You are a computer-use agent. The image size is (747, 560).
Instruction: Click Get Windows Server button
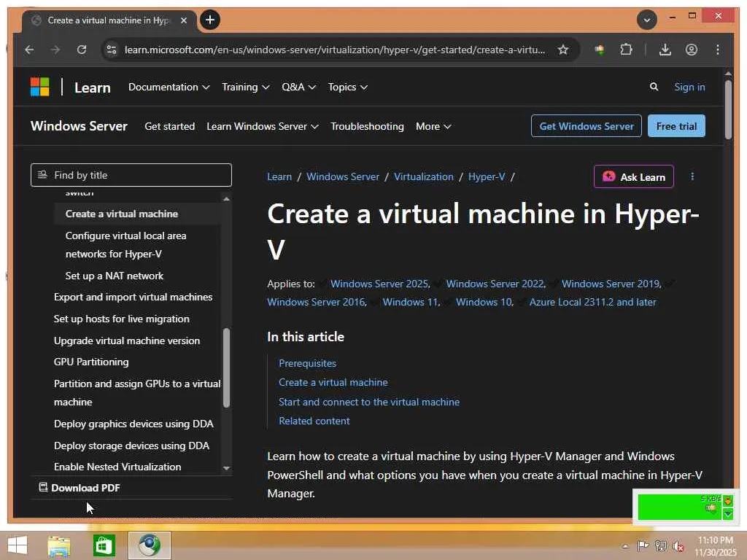click(587, 125)
